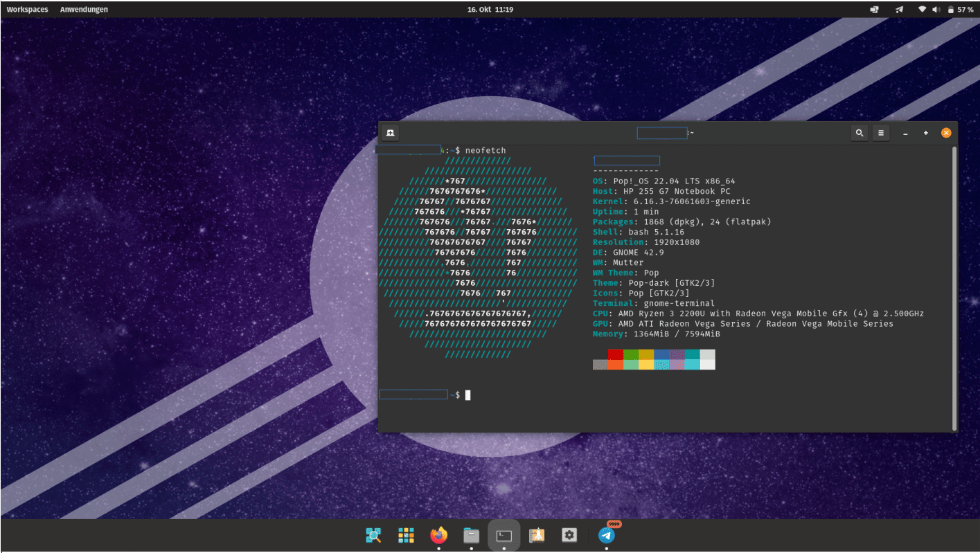Open Settings gear icon in the dock
This screenshot has height=553, width=980.
tap(569, 535)
